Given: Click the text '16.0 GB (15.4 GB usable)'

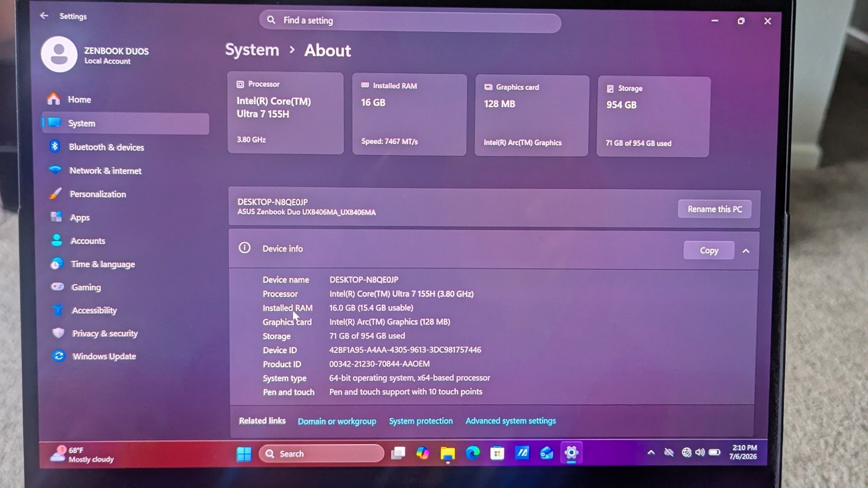Looking at the screenshot, I should [371, 307].
